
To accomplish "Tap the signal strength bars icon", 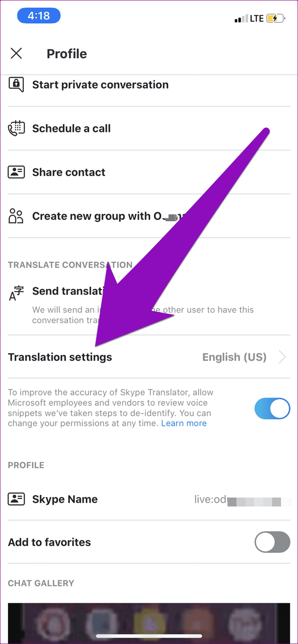I will (x=241, y=19).
